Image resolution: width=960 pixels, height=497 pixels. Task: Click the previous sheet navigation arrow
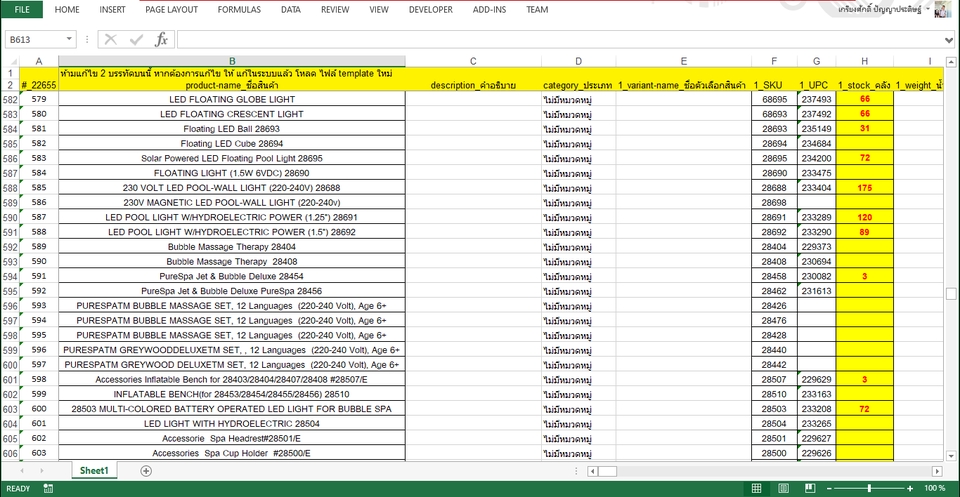23,471
